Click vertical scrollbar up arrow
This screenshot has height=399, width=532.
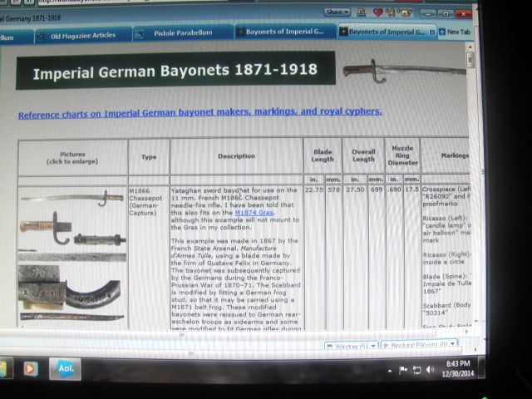(470, 47)
